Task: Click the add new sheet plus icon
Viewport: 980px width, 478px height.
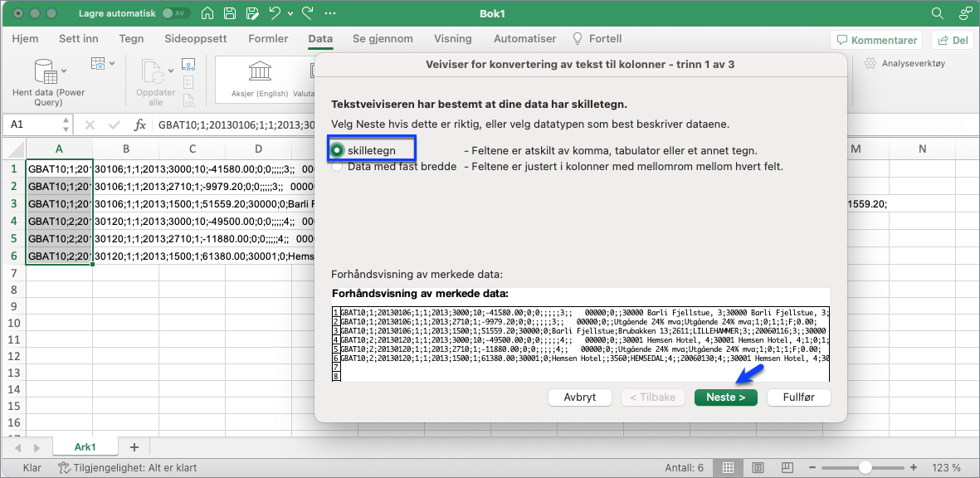Action: pyautogui.click(x=133, y=447)
